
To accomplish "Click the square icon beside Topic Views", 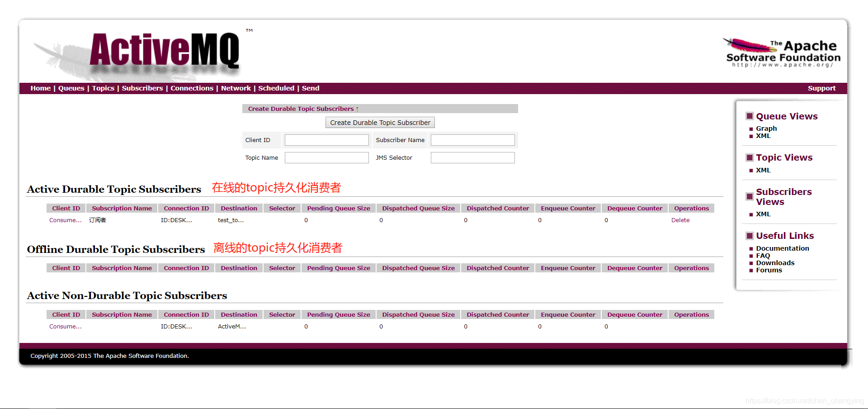I will 750,157.
